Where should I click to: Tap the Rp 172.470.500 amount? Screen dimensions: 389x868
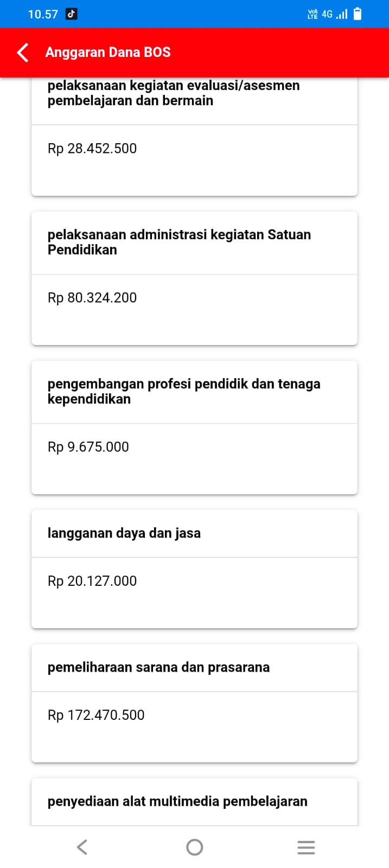point(96,715)
